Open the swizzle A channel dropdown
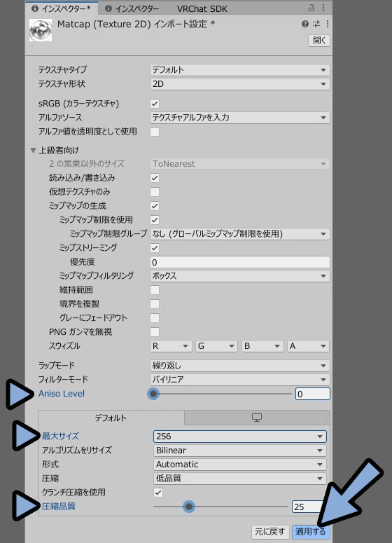 308,346
